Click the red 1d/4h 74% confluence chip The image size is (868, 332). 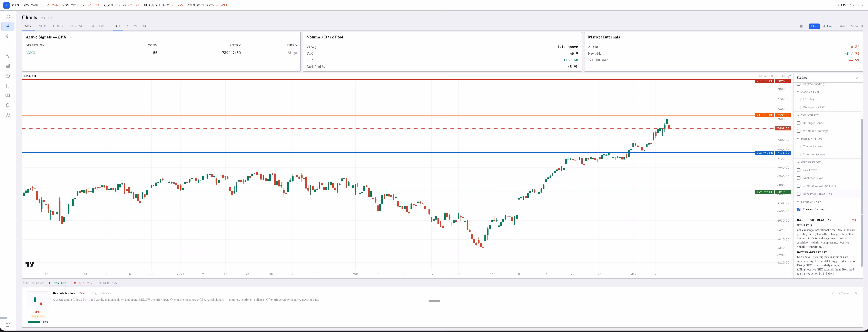coord(83,283)
